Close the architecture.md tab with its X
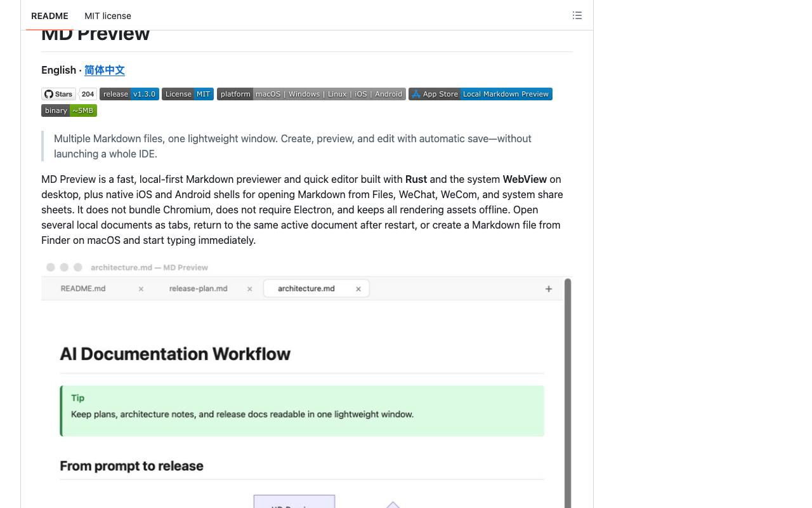 click(x=358, y=289)
